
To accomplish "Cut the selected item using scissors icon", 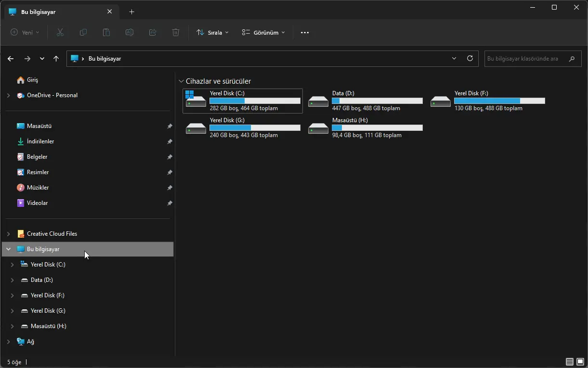I will [x=60, y=32].
